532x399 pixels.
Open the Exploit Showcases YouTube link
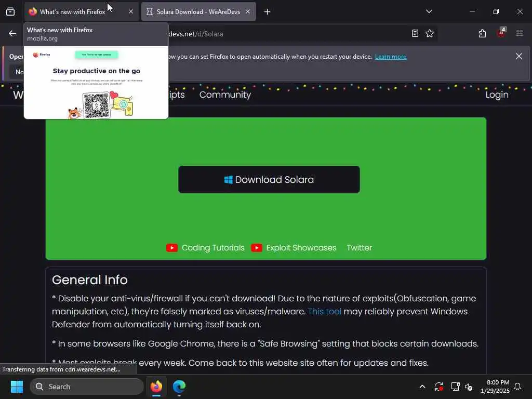(294, 248)
